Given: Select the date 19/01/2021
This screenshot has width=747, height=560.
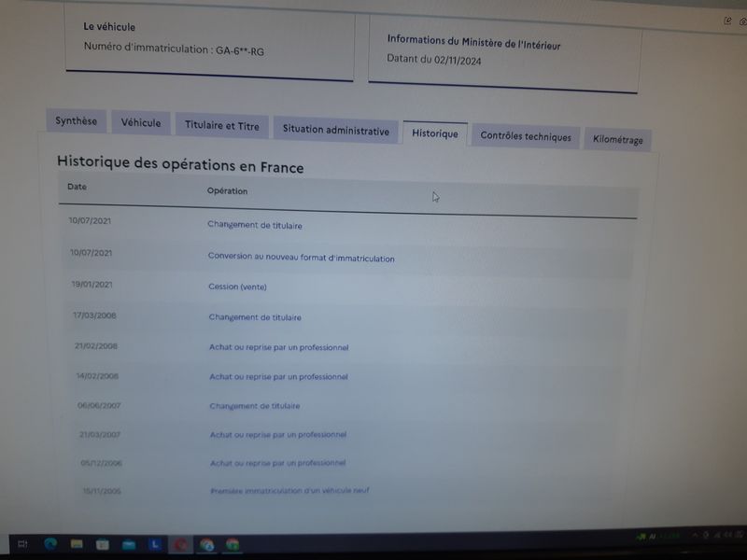Looking at the screenshot, I should [92, 285].
